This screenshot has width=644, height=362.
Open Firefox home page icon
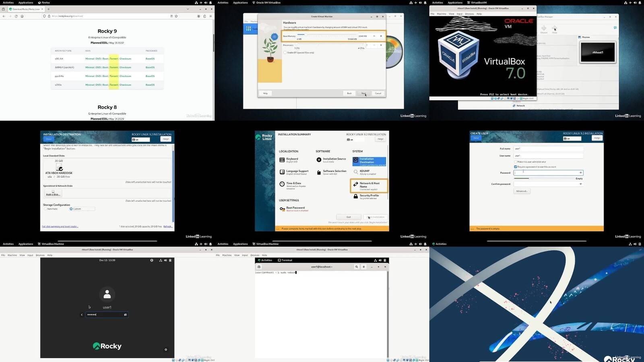point(22,16)
